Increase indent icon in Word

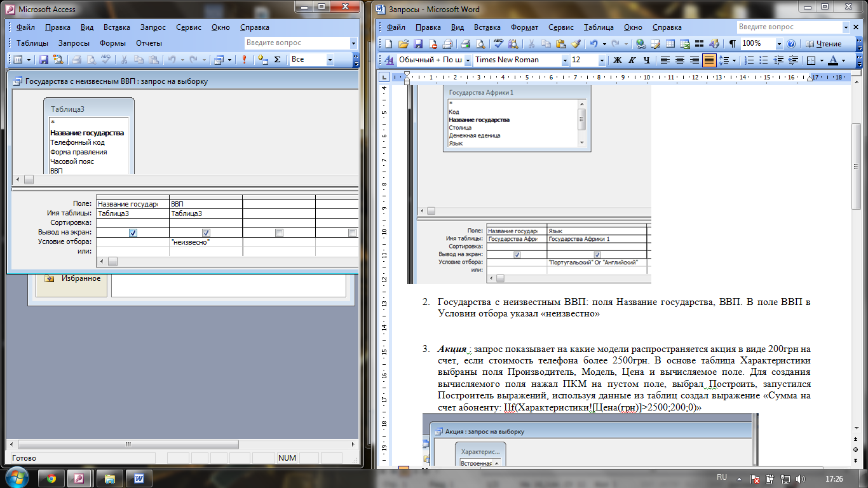(x=794, y=60)
